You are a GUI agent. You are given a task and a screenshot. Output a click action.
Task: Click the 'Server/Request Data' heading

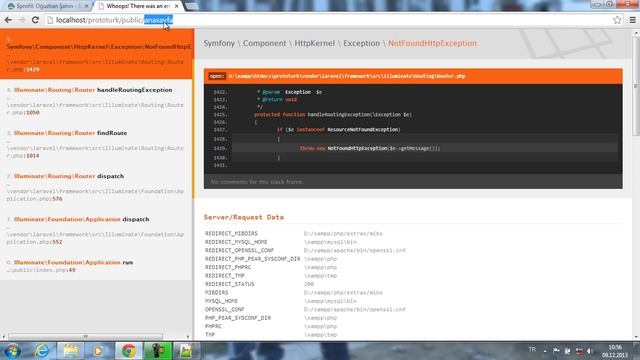tap(244, 217)
